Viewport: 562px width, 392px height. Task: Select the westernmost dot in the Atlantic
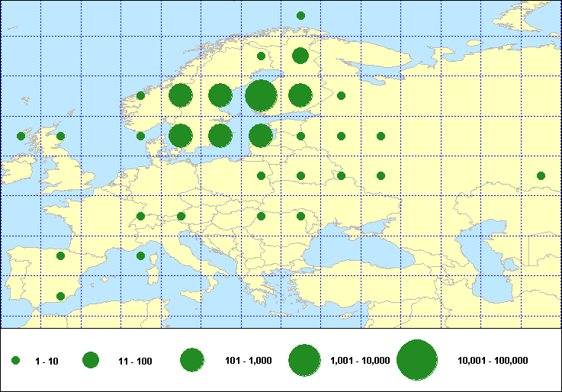[x=21, y=137]
